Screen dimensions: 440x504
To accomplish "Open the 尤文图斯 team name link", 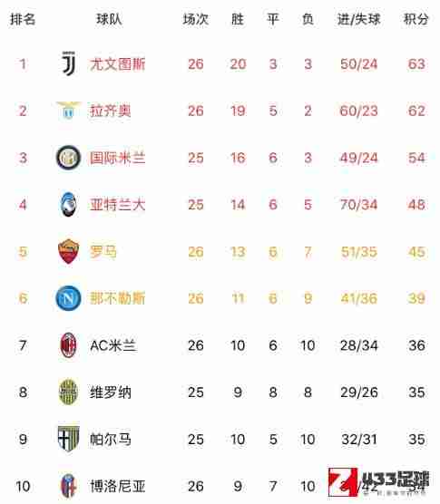I will (x=117, y=64).
